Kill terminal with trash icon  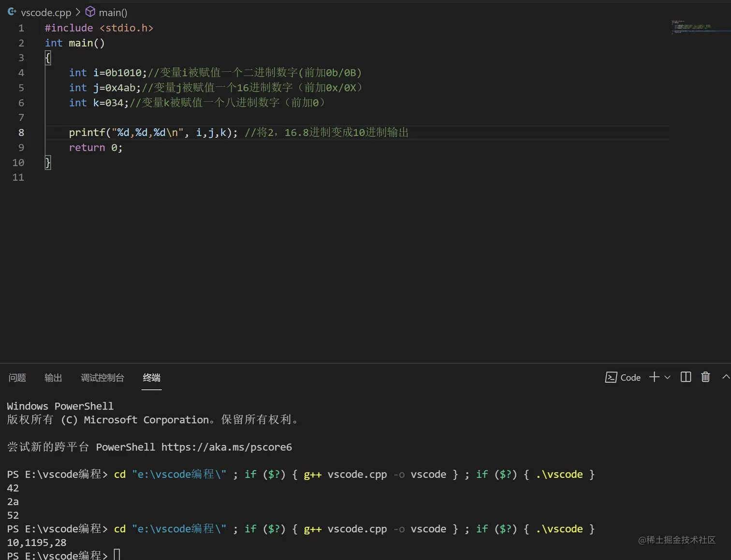pyautogui.click(x=705, y=377)
